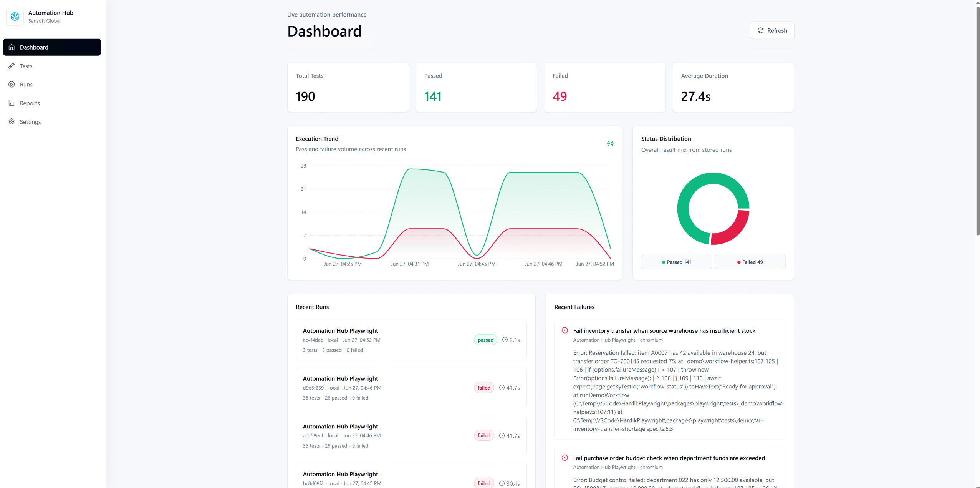
Task: Open Reports from the sidebar
Action: (52, 103)
